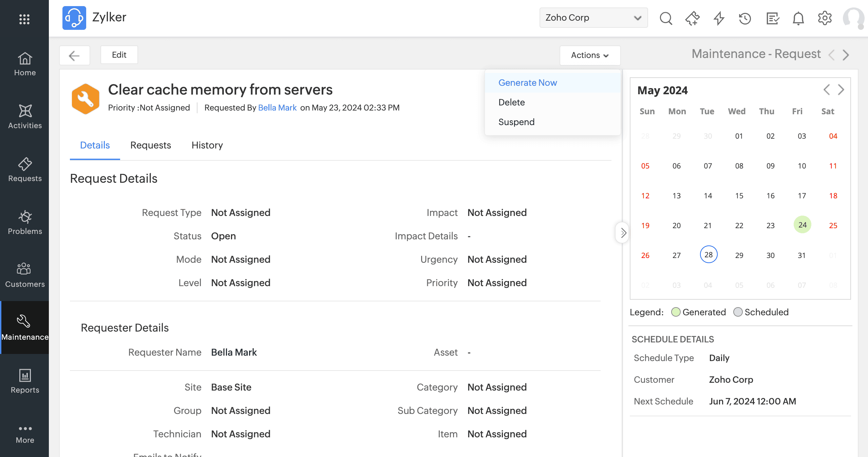Select the generated date 24 in calendar
Screen dimensions: 868x457
point(802,225)
